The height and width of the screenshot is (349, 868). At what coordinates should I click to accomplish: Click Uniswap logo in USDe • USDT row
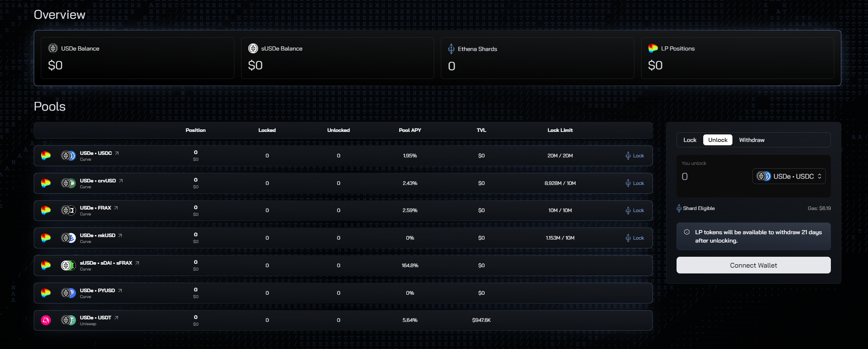click(x=46, y=320)
